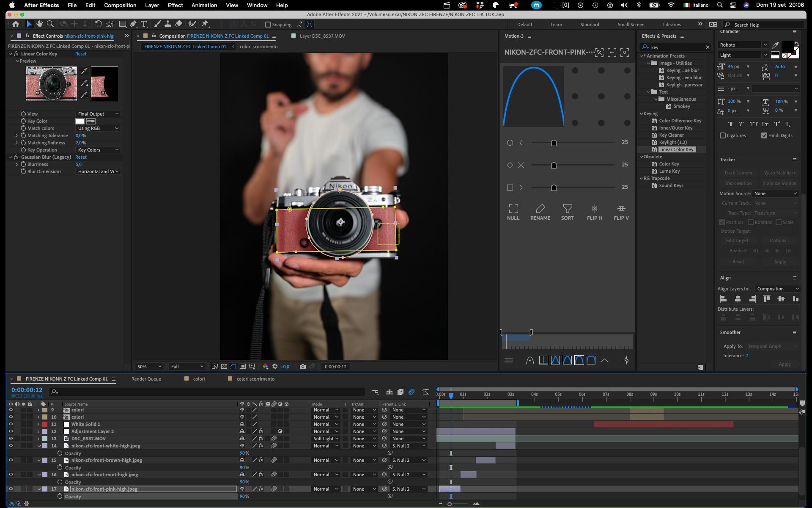Switch to the Render Queue tab
This screenshot has width=812, height=508.
(146, 379)
